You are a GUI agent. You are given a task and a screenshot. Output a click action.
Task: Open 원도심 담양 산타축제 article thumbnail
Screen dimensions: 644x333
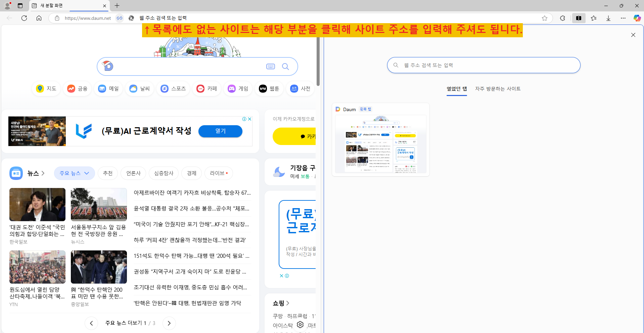[37, 267]
